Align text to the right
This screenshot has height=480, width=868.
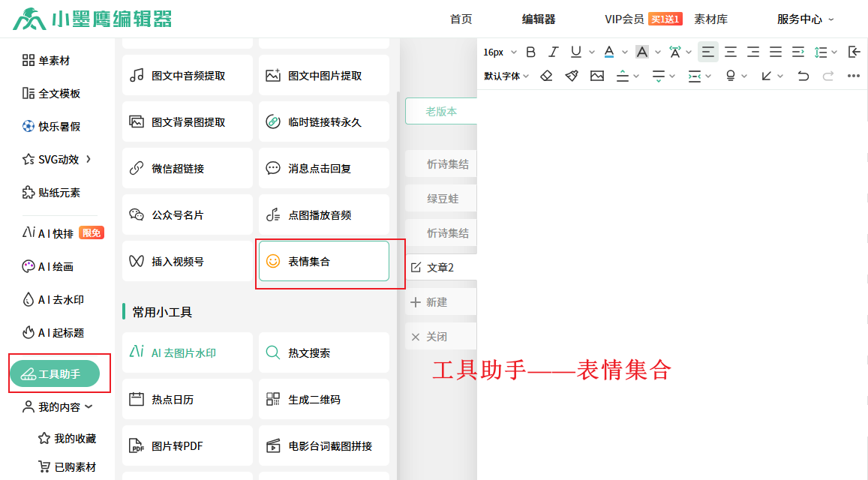(753, 52)
